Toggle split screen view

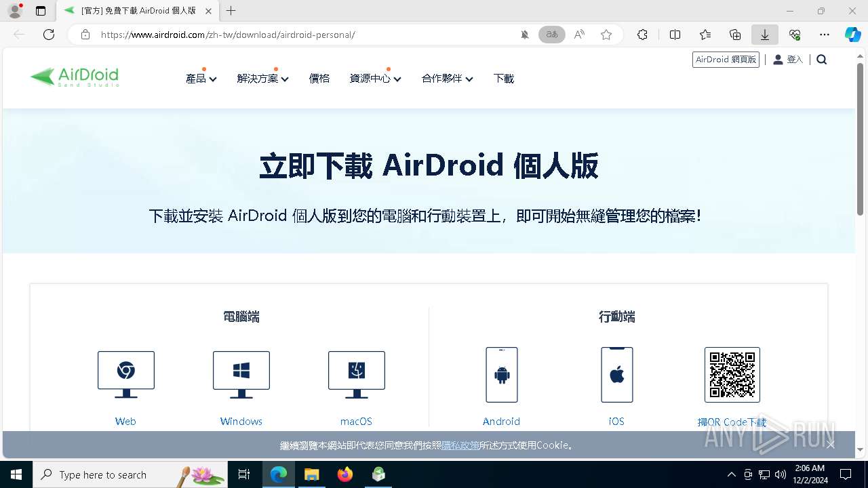click(x=675, y=35)
